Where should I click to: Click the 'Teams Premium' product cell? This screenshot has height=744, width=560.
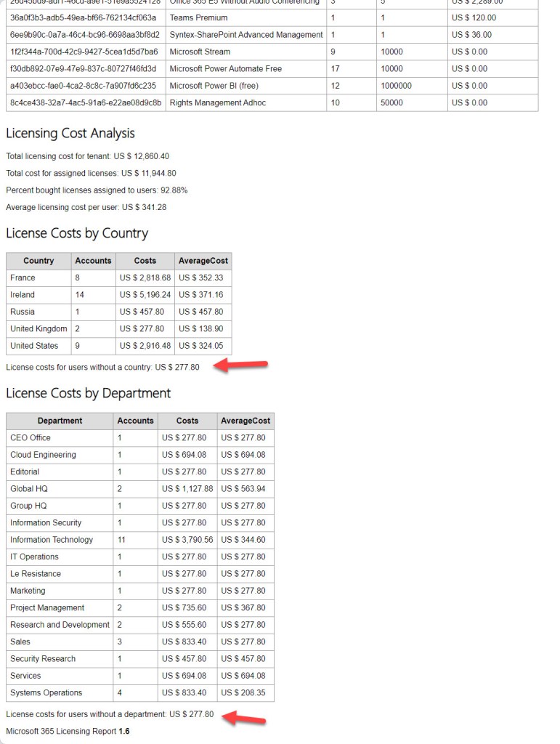(246, 18)
